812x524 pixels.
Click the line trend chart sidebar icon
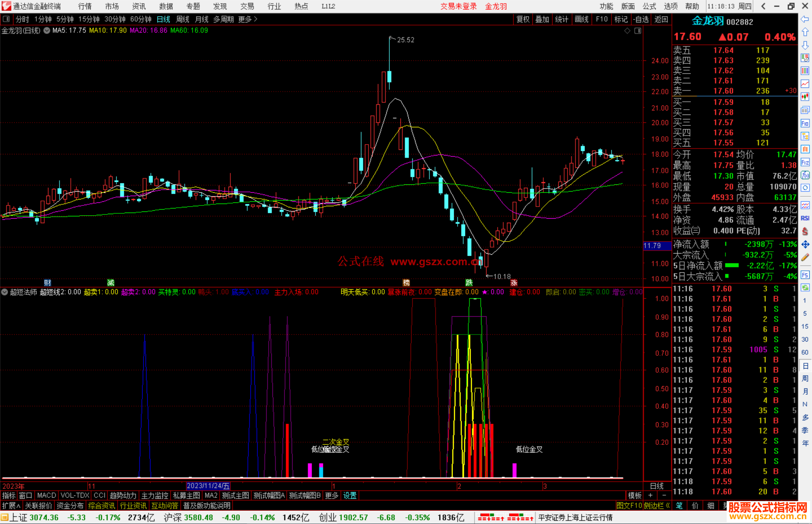(x=805, y=84)
